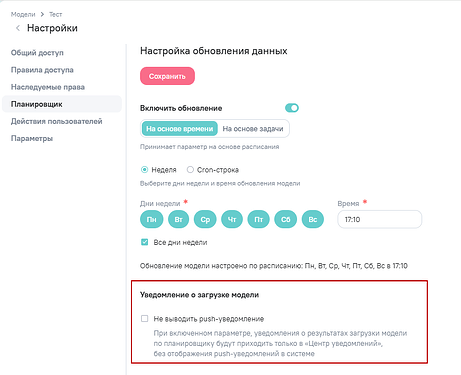Open Общий доступ settings section
The width and height of the screenshot is (461, 375).
(37, 53)
